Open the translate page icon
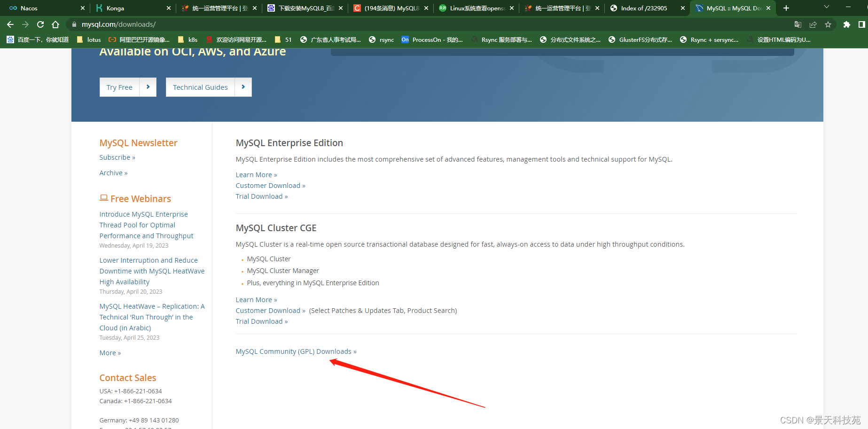The width and height of the screenshot is (868, 429). point(798,24)
